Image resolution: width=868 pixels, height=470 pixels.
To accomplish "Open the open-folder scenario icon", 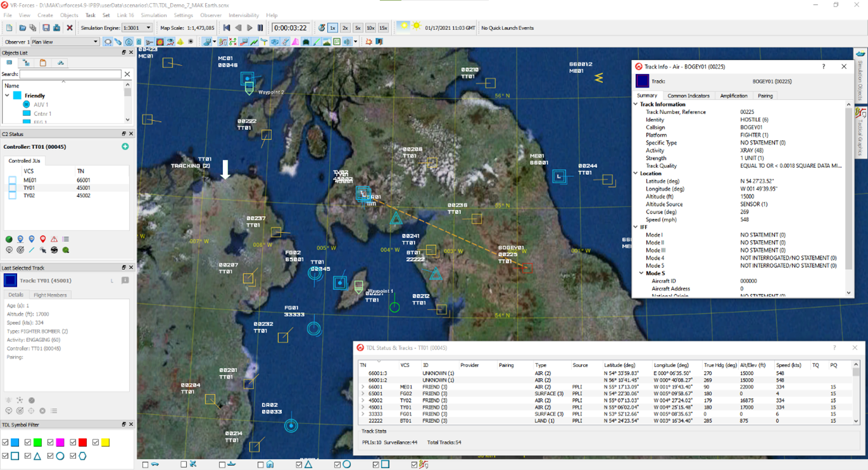I will pos(22,28).
